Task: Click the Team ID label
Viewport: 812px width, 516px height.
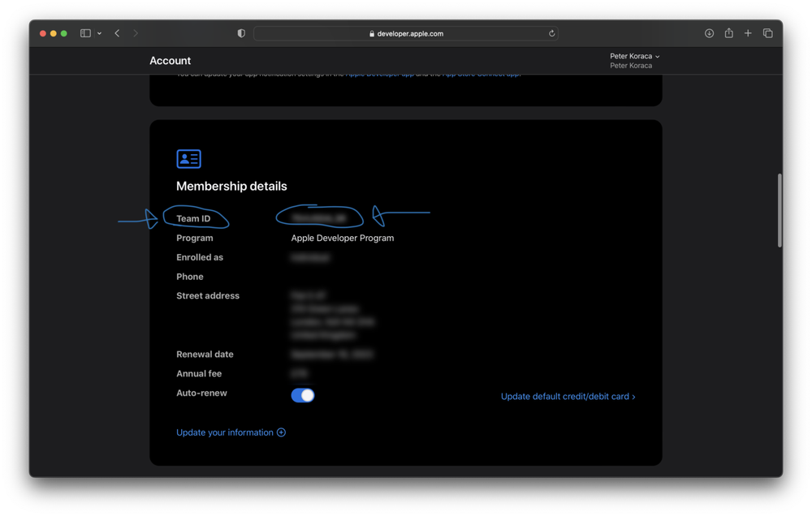Action: [193, 218]
